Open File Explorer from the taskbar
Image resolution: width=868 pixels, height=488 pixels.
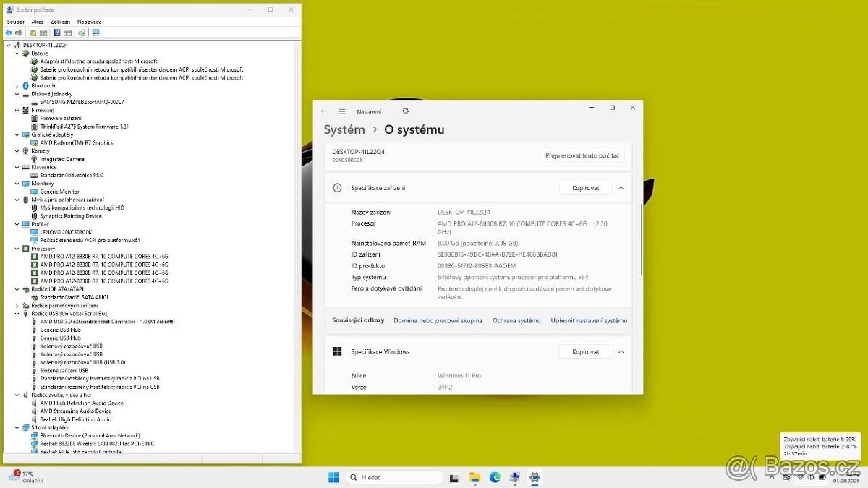pyautogui.click(x=475, y=477)
